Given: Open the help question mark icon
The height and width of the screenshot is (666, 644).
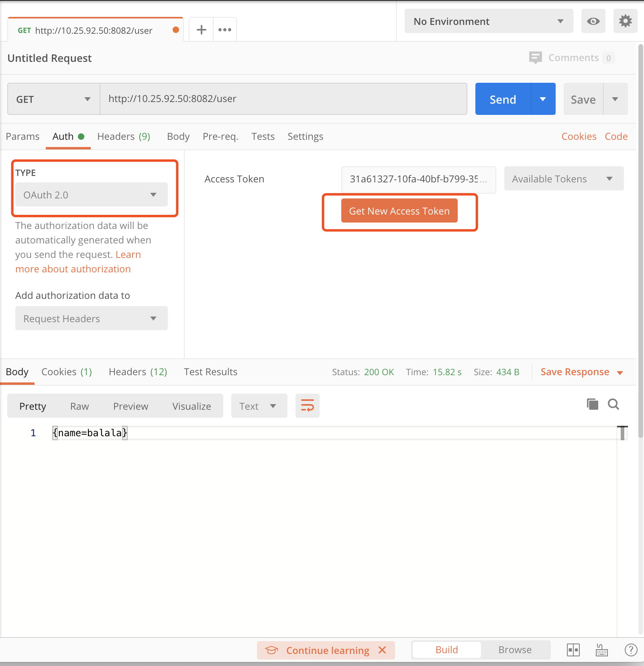Looking at the screenshot, I should pyautogui.click(x=631, y=650).
